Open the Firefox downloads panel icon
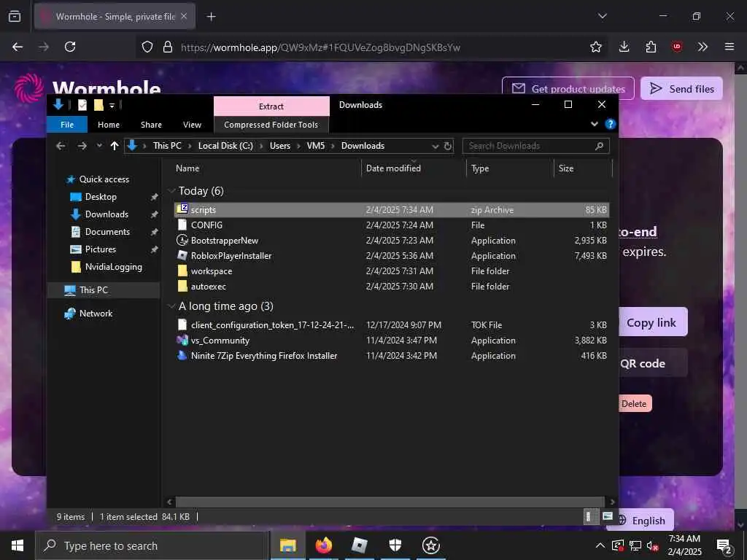 624,47
